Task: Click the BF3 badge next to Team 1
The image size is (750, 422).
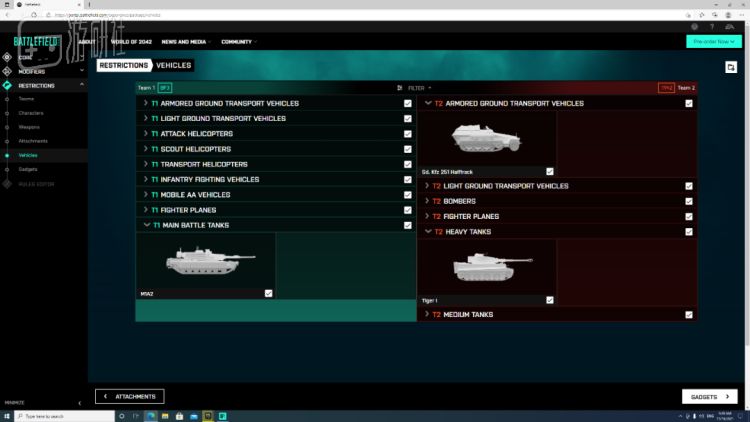Action: (165, 88)
